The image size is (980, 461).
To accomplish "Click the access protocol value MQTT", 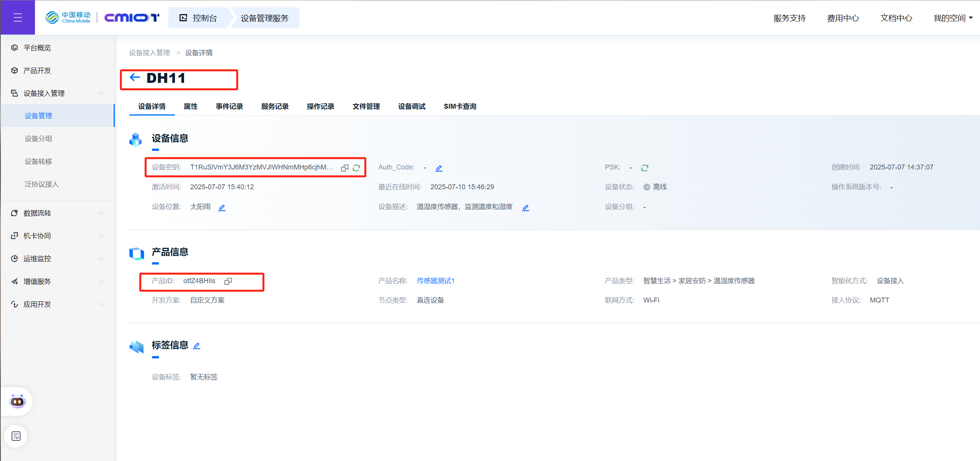I will (x=880, y=301).
